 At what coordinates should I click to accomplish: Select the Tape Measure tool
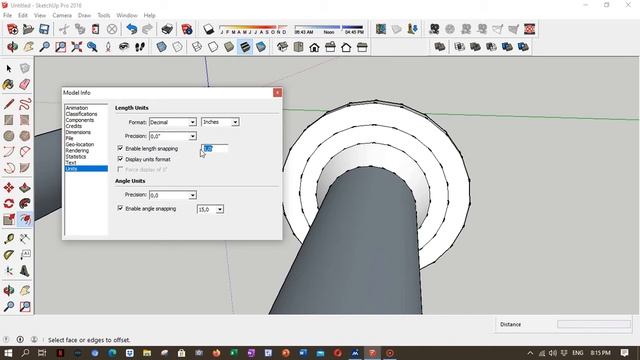pos(9,238)
